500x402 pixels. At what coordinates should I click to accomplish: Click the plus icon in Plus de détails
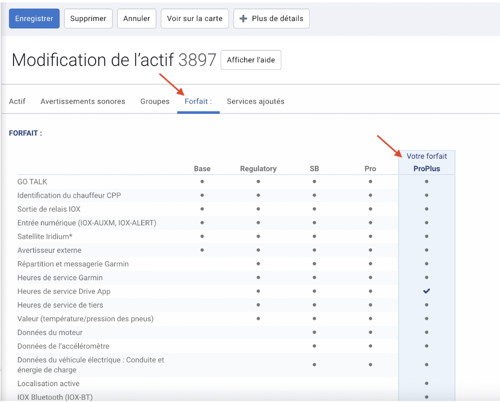tap(243, 19)
